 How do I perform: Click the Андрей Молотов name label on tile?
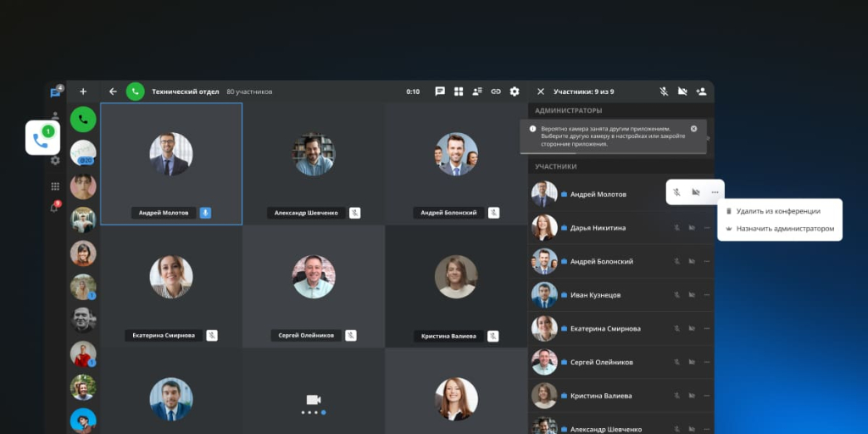tap(164, 213)
